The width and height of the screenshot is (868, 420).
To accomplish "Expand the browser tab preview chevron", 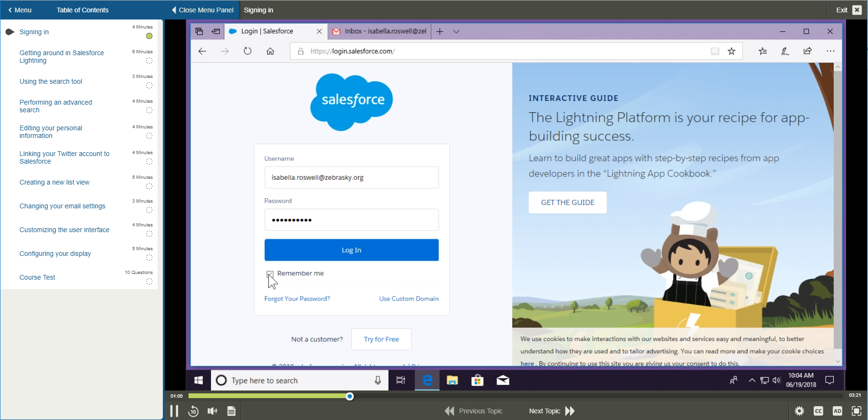I will (x=456, y=31).
